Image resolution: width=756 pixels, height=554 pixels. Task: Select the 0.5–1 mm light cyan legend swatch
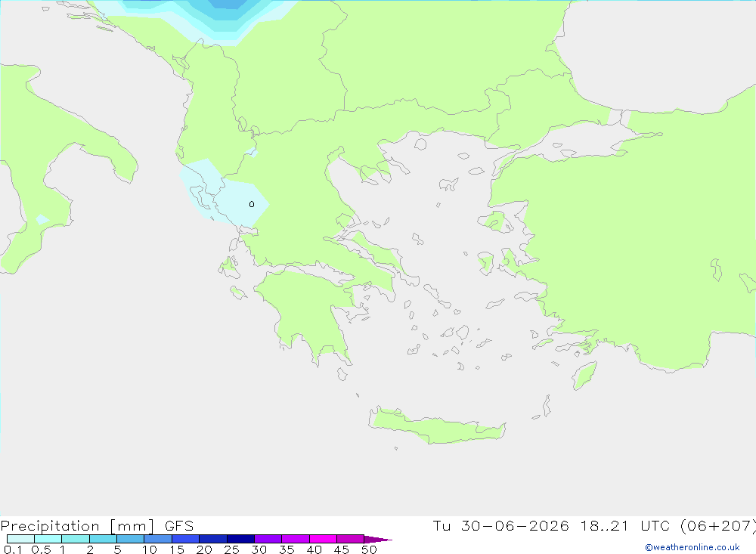(48, 539)
